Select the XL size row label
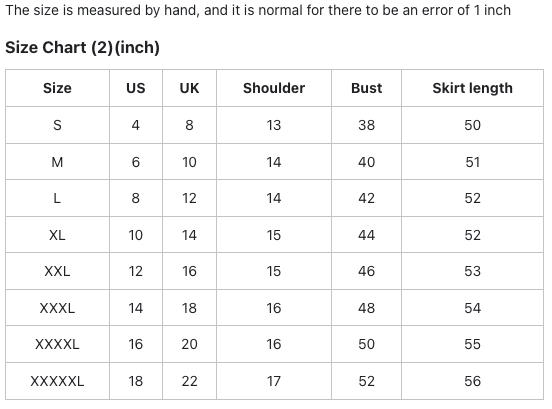The width and height of the screenshot is (552, 409). 57,235
